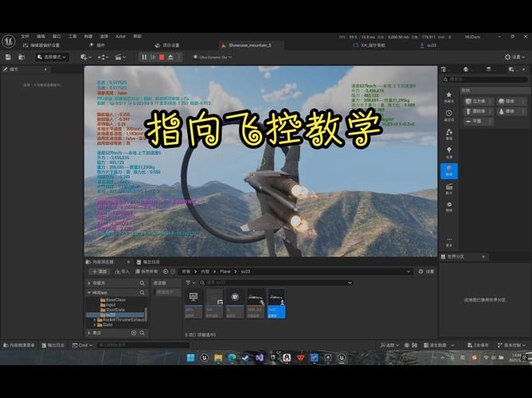Open the content filter dropdown icon
The height and width of the screenshot is (398, 532).
click(190, 283)
